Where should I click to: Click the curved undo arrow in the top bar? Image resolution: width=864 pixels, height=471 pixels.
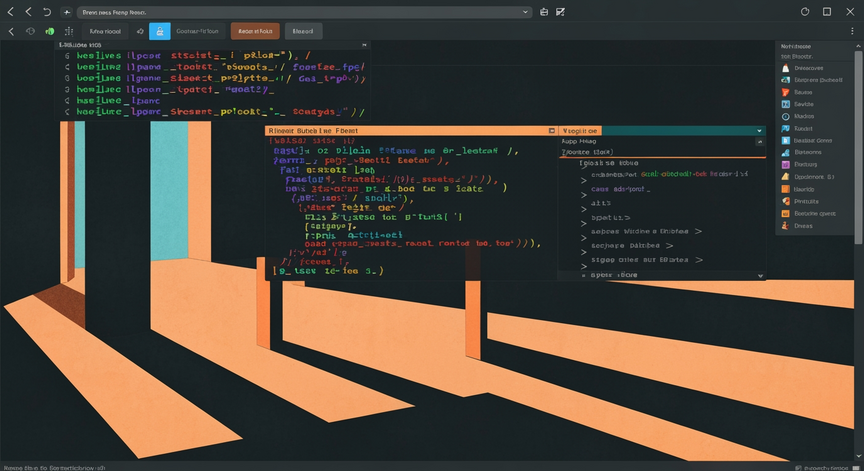47,12
